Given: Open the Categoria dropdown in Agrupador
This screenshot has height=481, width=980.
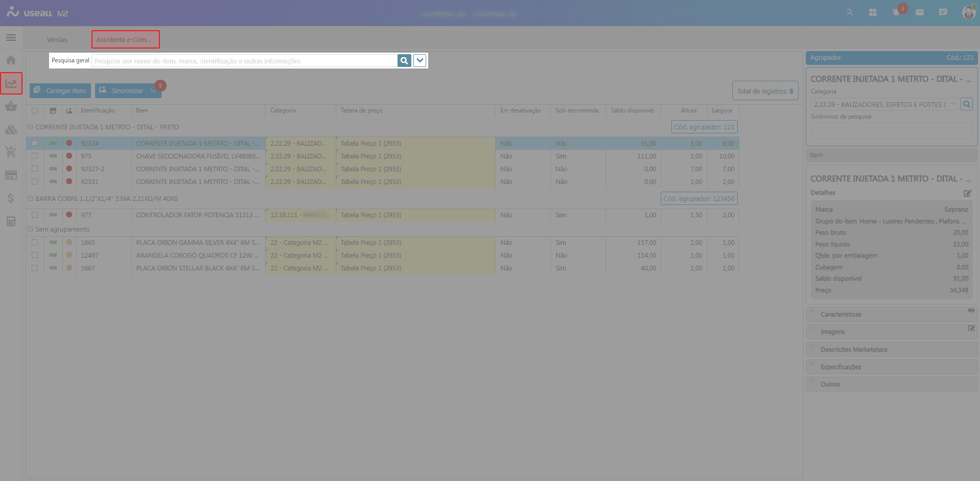Looking at the screenshot, I should click(952, 104).
